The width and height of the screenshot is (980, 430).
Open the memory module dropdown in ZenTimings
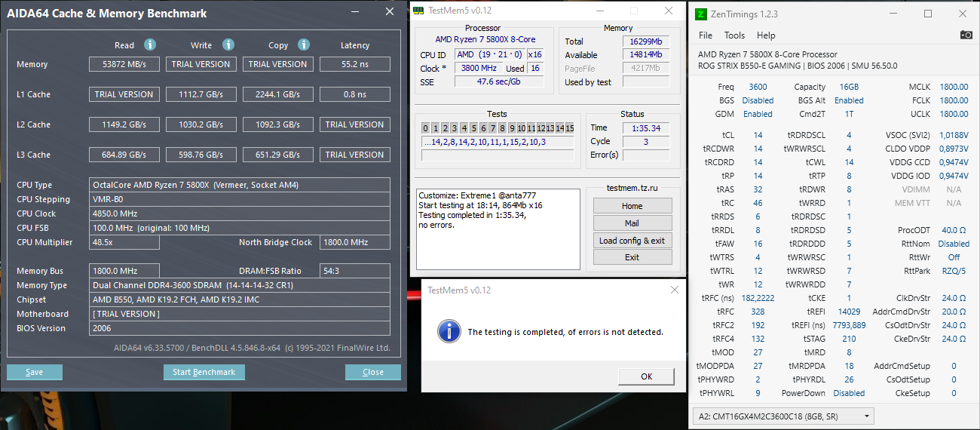(782, 416)
